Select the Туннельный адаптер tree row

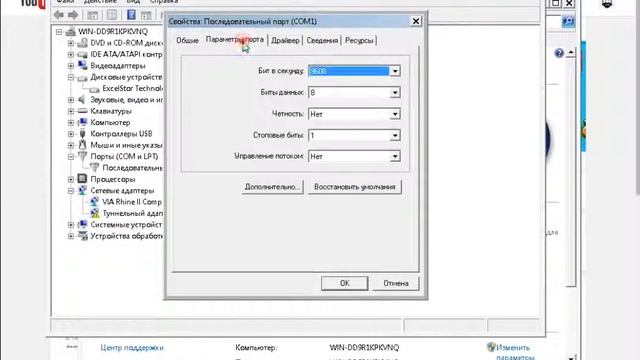132,213
